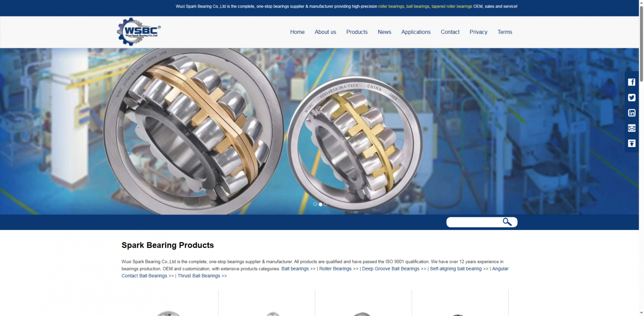Open the Products menu item
This screenshot has height=316, width=644.
click(357, 32)
